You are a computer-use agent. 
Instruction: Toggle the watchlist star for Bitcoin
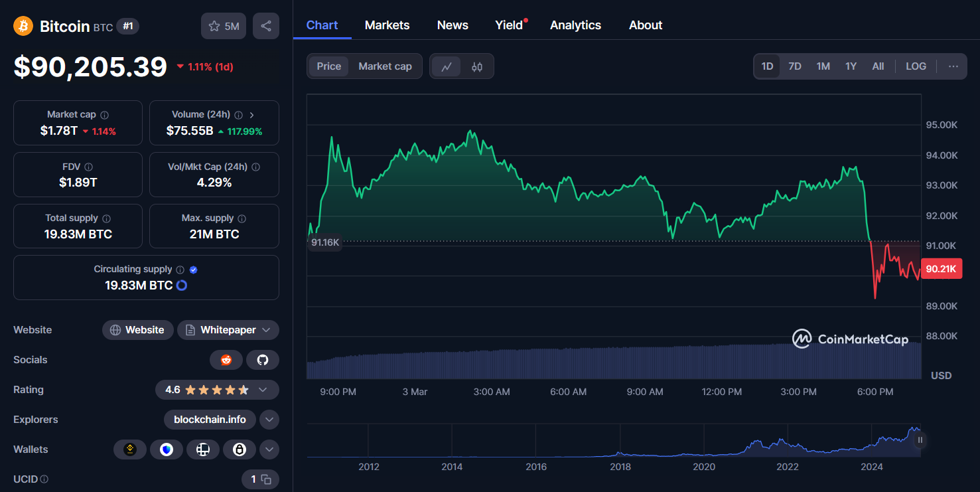pos(213,25)
